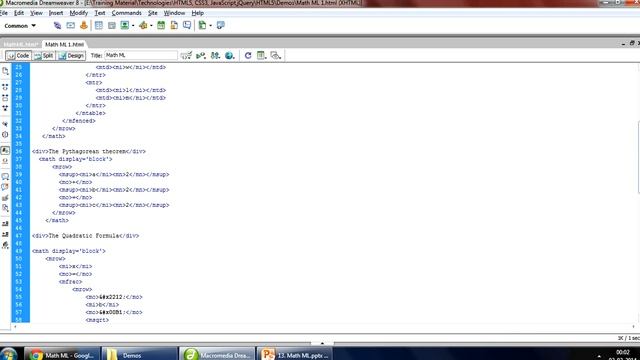Open the File Management menu

(215, 55)
